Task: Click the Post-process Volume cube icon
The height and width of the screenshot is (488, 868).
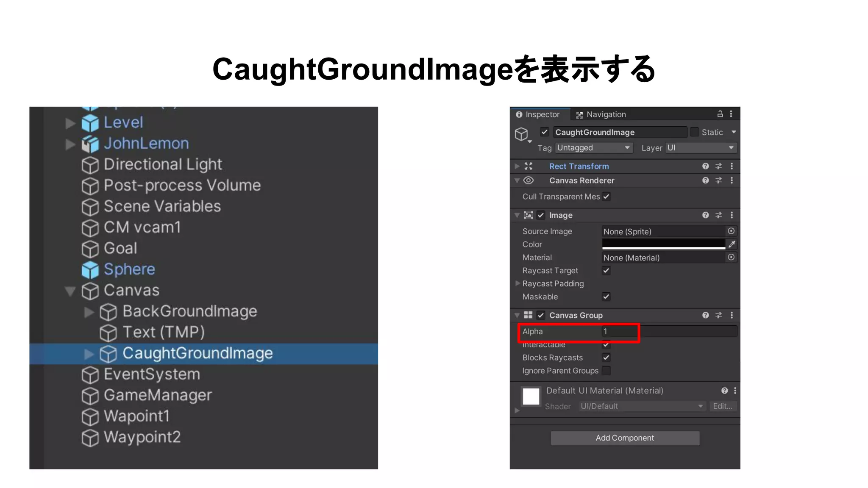Action: pos(90,186)
